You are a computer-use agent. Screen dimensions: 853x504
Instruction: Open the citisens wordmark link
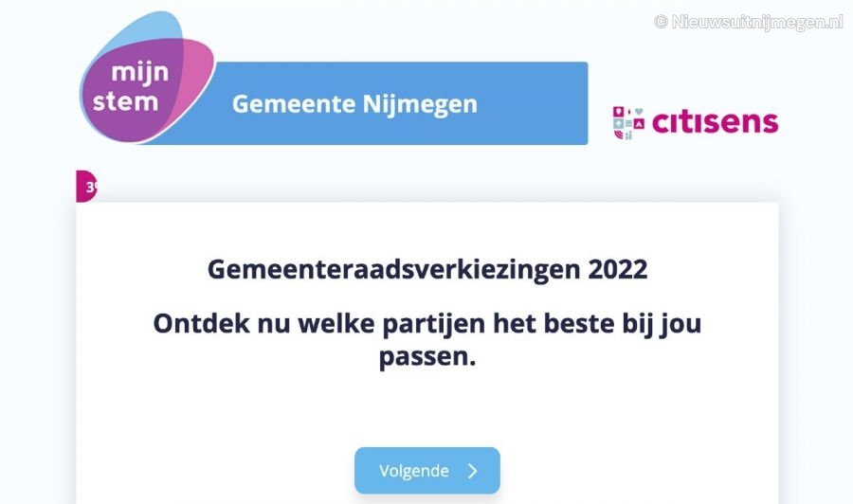pyautogui.click(x=715, y=122)
